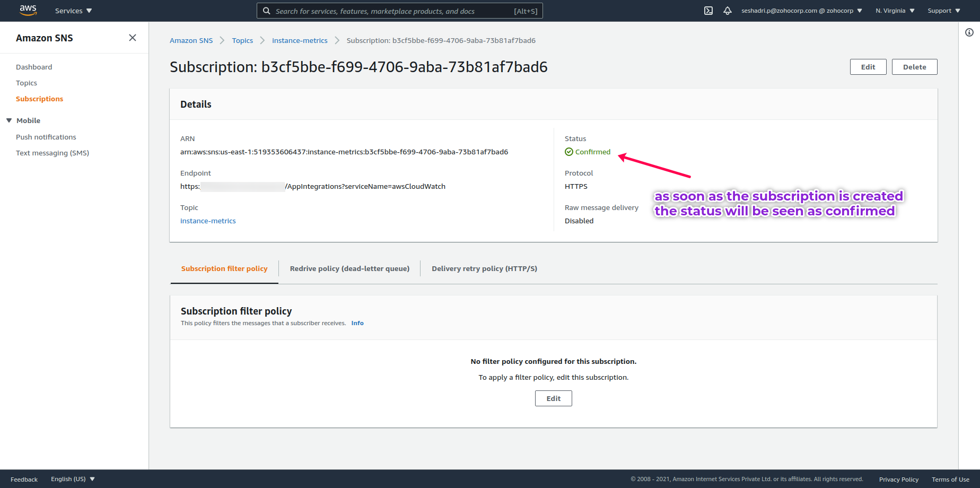
Task: Navigate to Amazon SNS breadcrumb
Action: pos(191,40)
